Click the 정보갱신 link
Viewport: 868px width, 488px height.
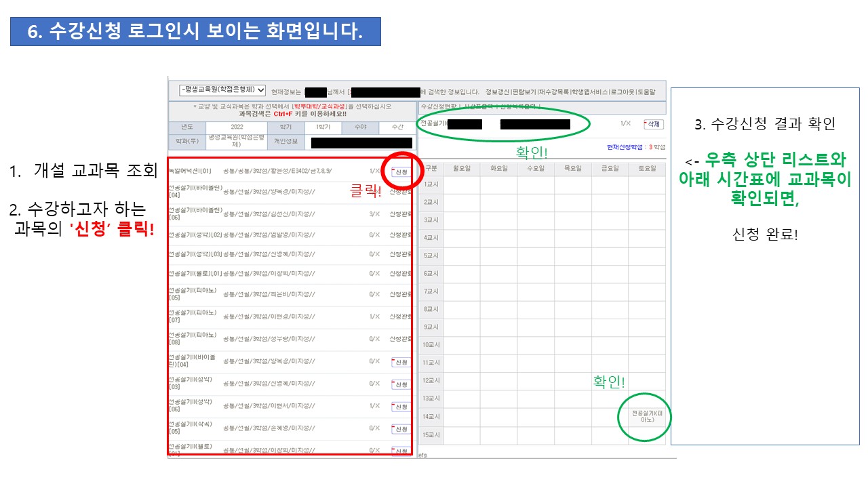[498, 91]
